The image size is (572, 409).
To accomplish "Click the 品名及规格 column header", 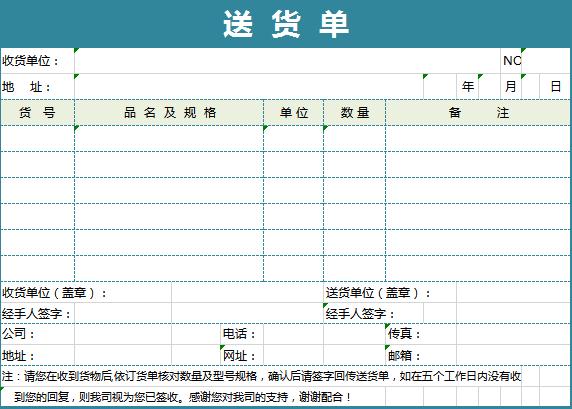I will coord(169,112).
